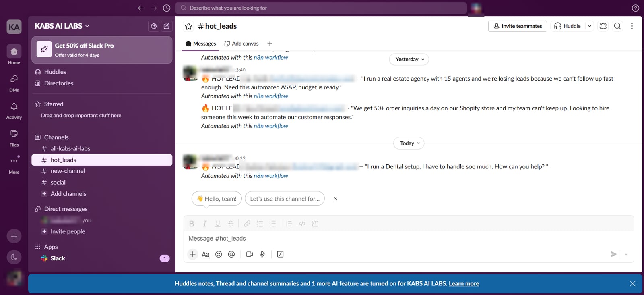
Task: Search within the hot_leads channel
Action: pos(617,26)
